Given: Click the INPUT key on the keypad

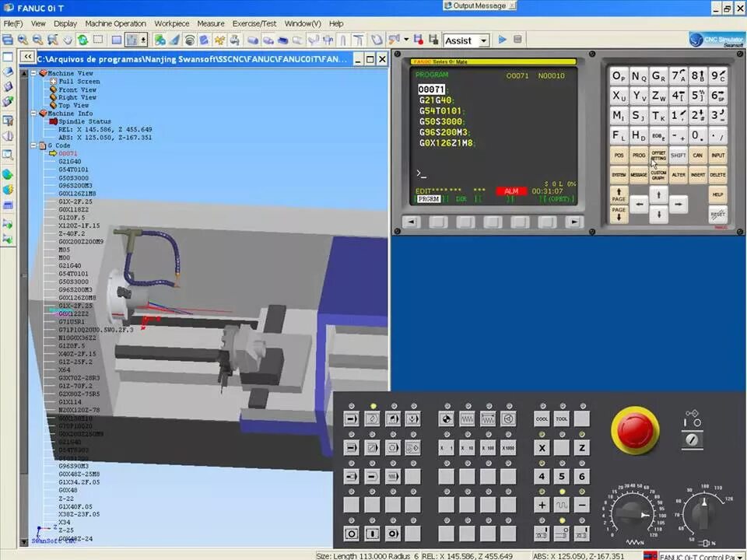Looking at the screenshot, I should (717, 156).
